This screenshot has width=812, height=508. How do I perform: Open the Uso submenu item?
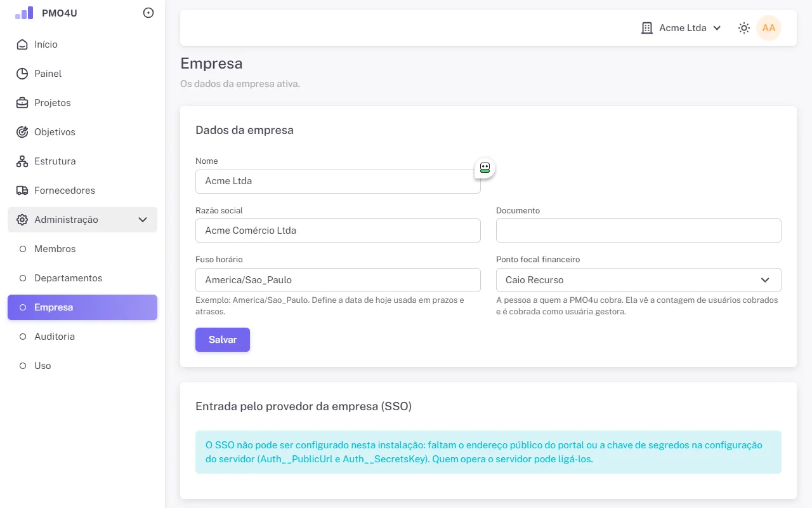pos(82,366)
